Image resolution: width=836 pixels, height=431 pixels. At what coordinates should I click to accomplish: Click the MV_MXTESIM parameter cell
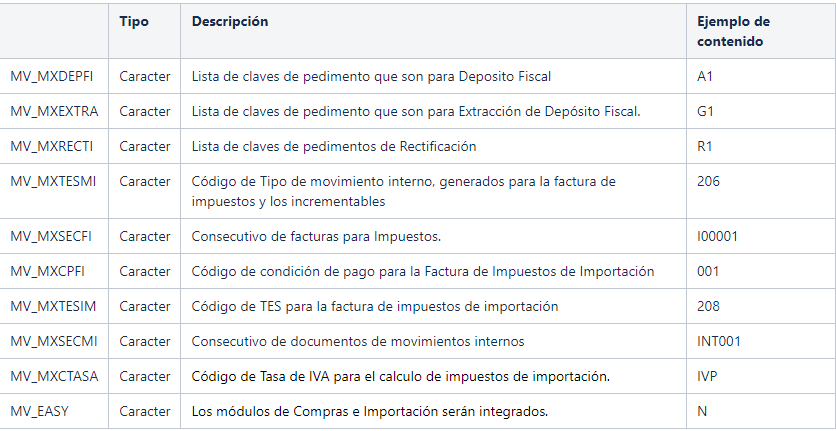click(x=53, y=306)
